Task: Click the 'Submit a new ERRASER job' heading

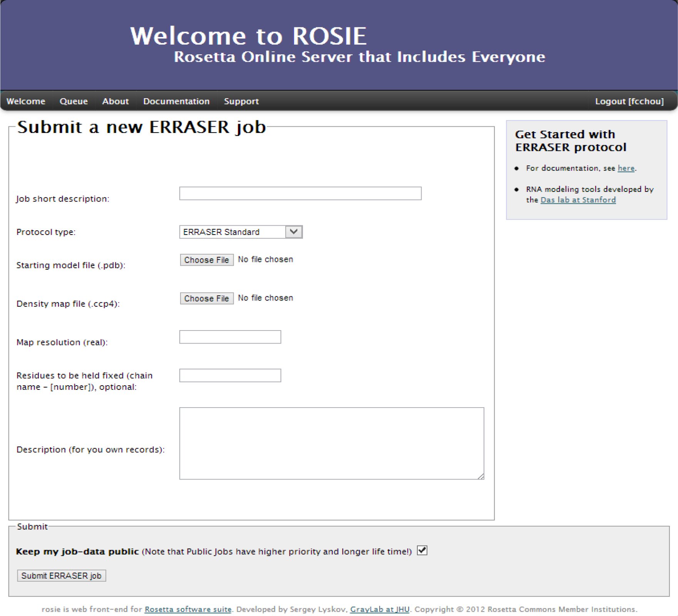Action: point(142,127)
